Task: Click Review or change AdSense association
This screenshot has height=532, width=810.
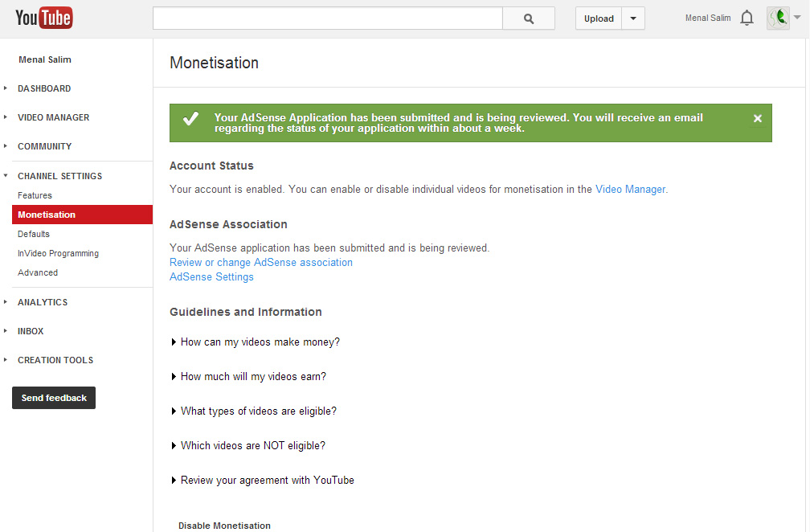Action: [x=261, y=263]
